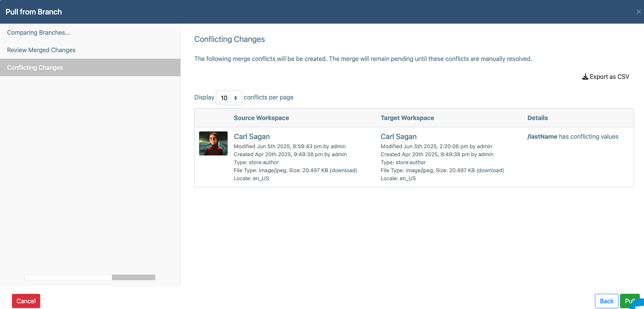The height and width of the screenshot is (309, 644).
Task: Open the conflicts per page dropdown
Action: pos(229,98)
